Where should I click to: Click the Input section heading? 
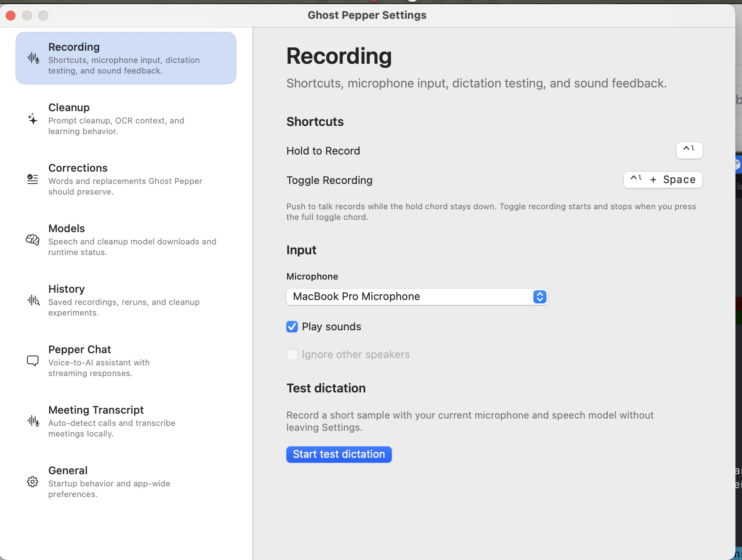(x=301, y=250)
